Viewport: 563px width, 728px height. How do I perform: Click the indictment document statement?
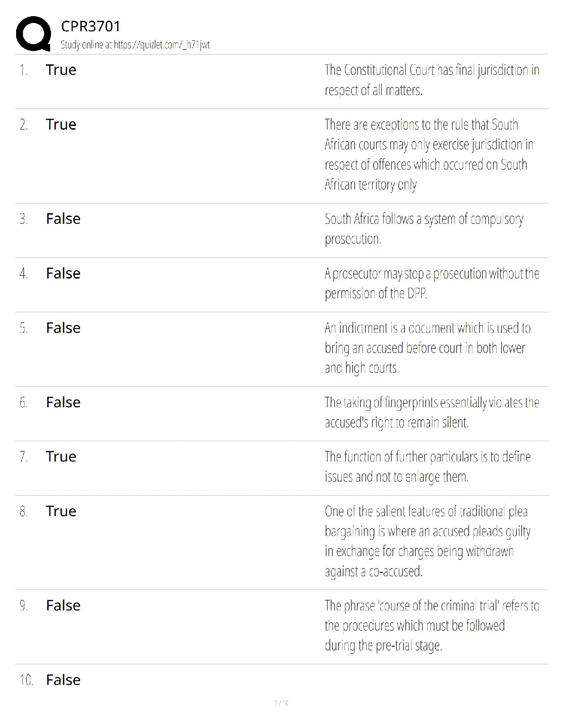427,347
